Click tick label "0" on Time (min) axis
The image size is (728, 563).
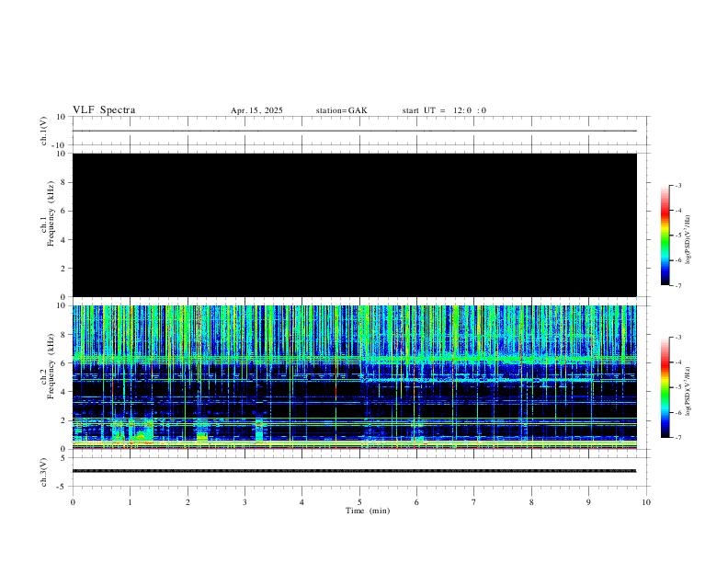coord(73,502)
